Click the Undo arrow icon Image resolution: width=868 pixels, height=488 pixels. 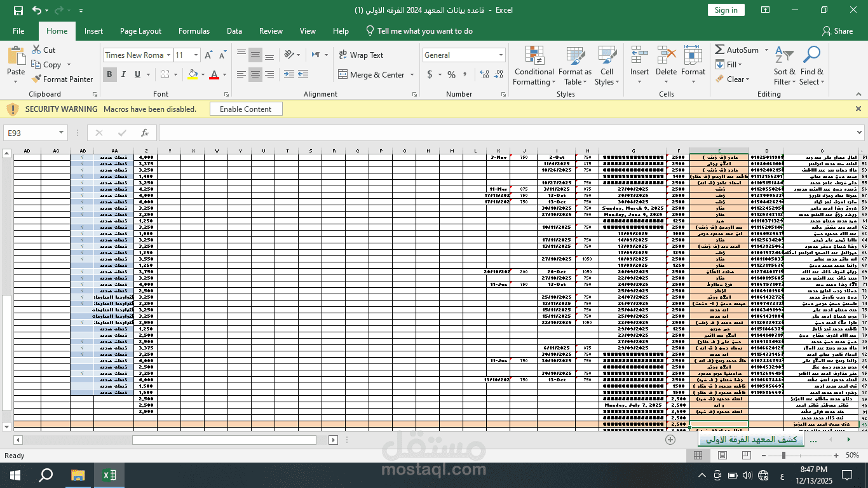[x=37, y=10]
